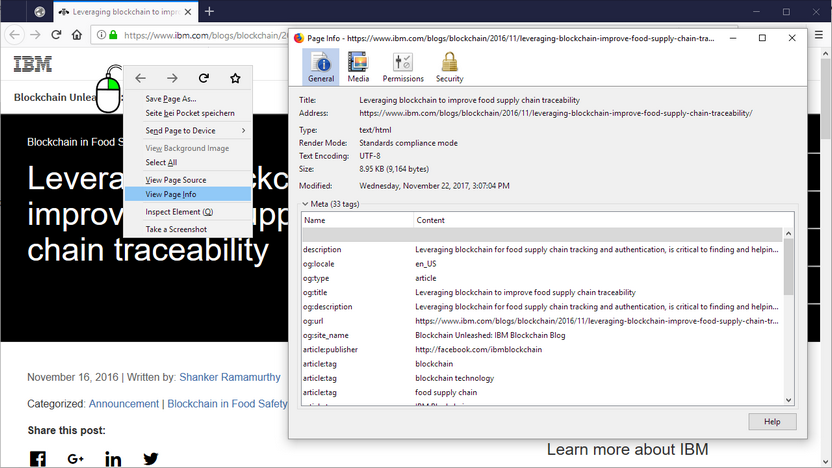Image resolution: width=832 pixels, height=468 pixels.
Task: Click the browser page scroll down arrow
Action: [826, 462]
